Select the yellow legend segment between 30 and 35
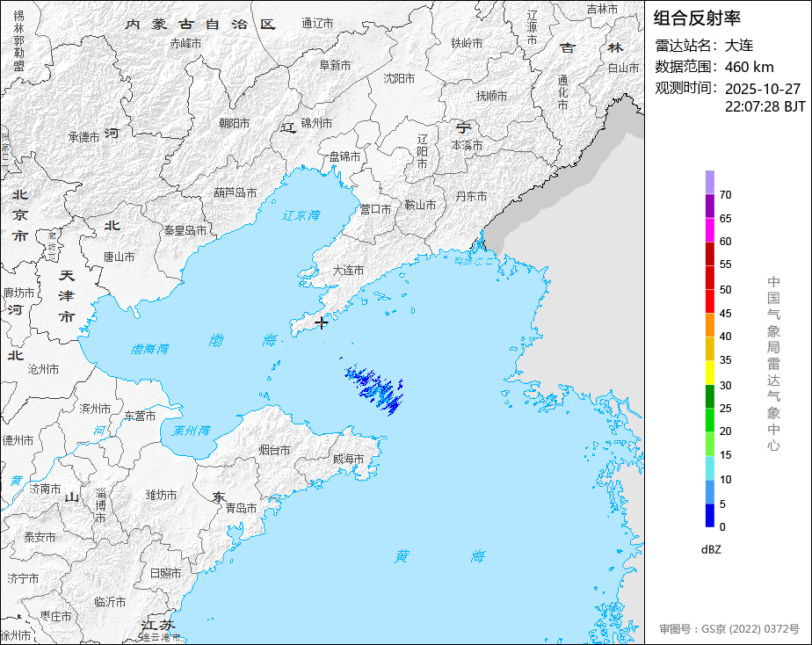Screen dimensions: 812x645 click(x=709, y=373)
